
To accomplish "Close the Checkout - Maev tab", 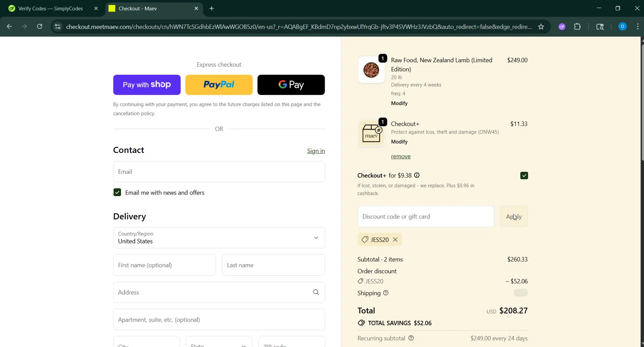I will coord(196,8).
